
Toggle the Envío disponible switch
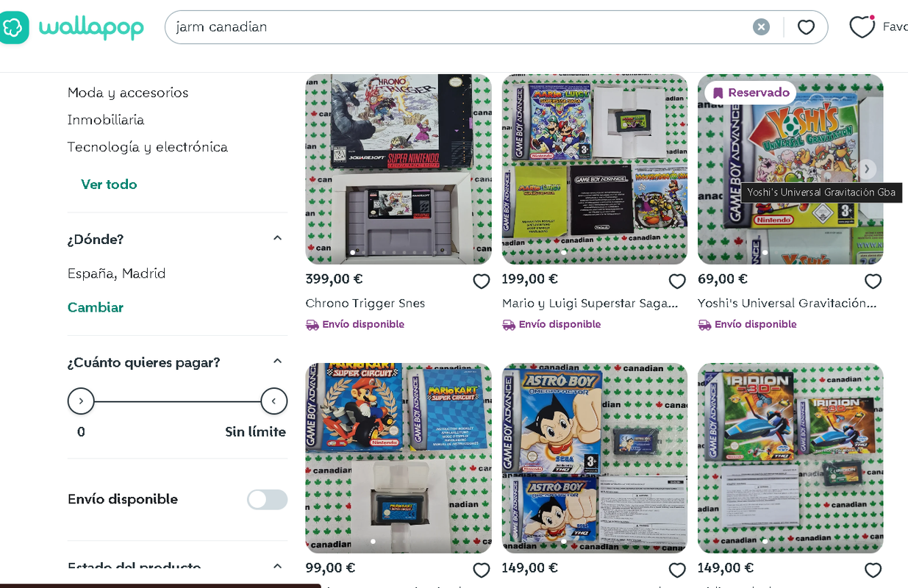[267, 500]
